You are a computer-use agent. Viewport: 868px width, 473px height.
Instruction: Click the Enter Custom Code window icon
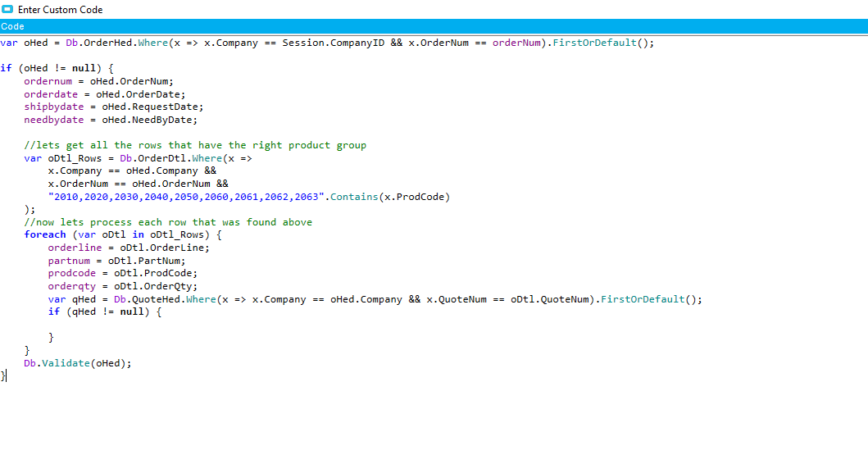7,9
